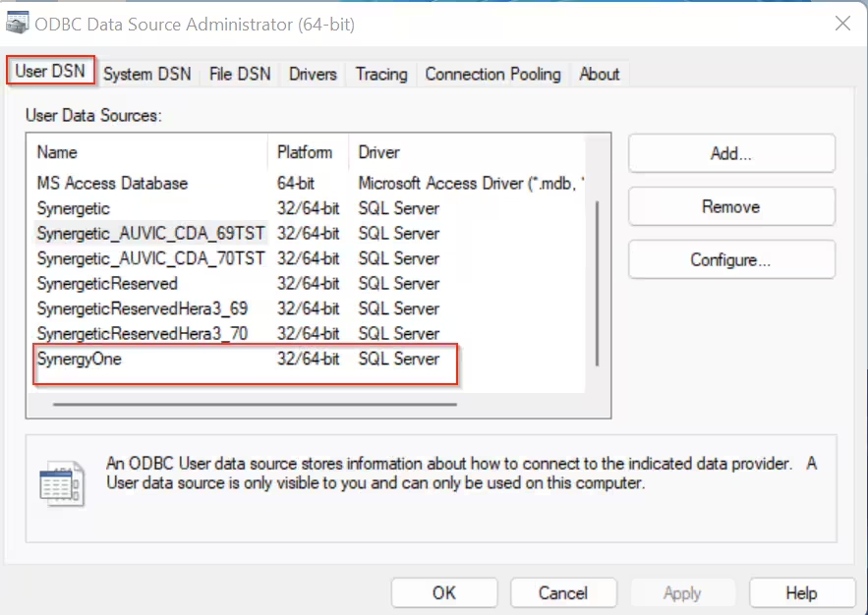Select the SynergeticReserved data source
The width and height of the screenshot is (868, 615).
310,284
